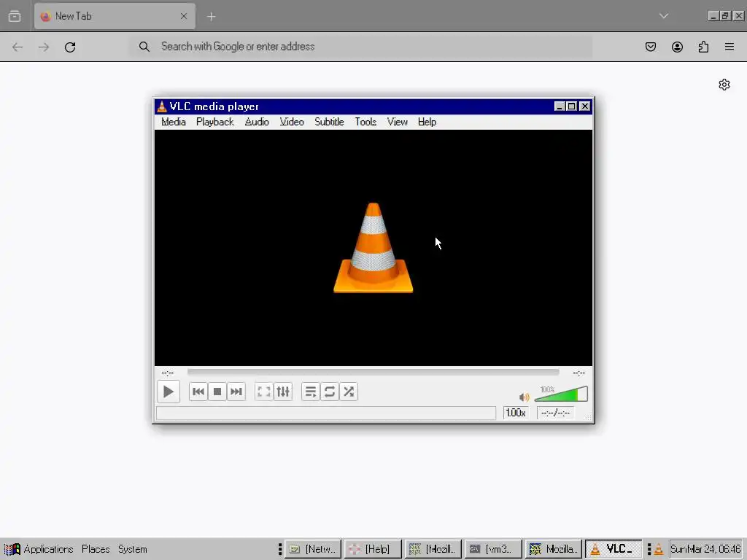Image resolution: width=747 pixels, height=560 pixels.
Task: Switch to the Mozilla... taskbar window
Action: click(x=553, y=549)
